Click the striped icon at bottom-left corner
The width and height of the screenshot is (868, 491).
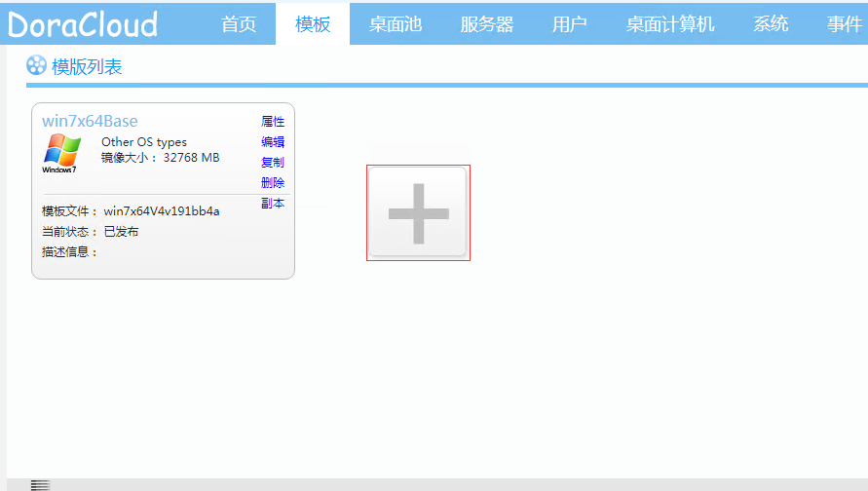(x=40, y=484)
